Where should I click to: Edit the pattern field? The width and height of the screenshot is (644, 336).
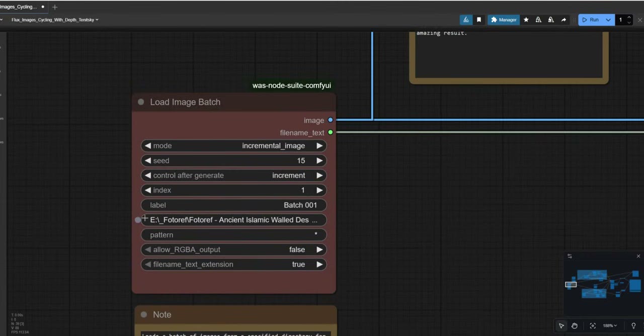coord(233,235)
